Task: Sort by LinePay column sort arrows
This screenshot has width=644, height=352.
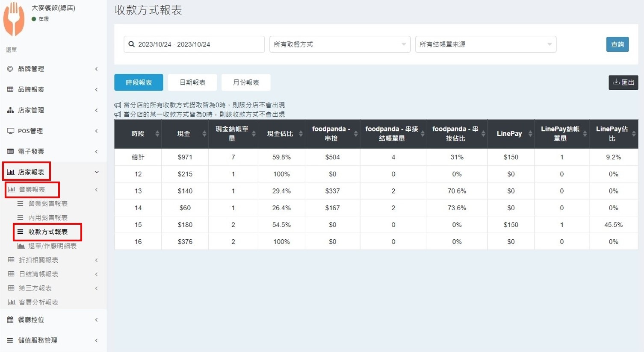Action: click(530, 134)
